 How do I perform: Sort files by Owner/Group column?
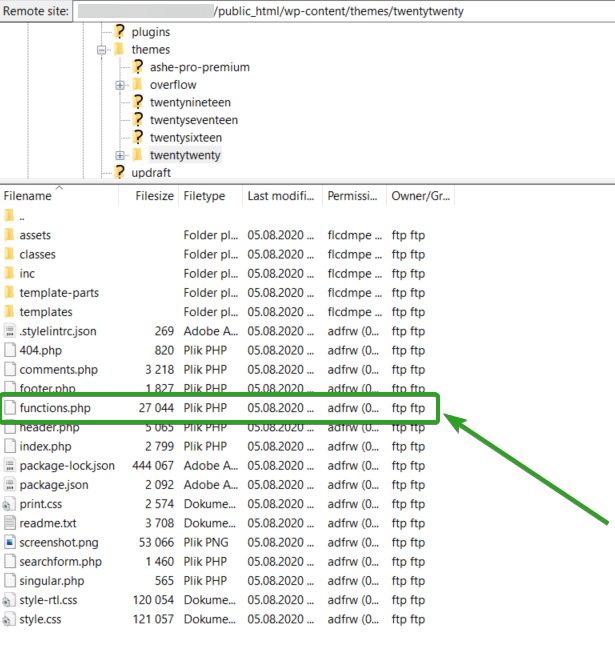420,196
